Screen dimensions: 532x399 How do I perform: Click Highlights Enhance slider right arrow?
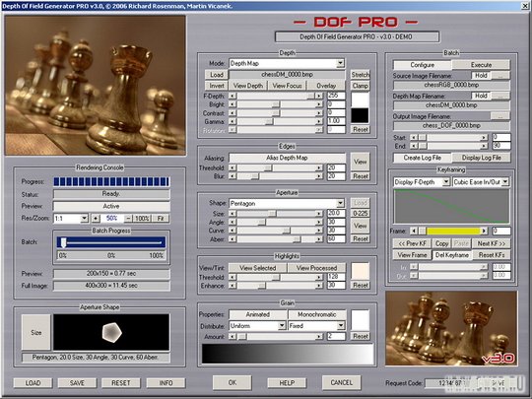318,286
